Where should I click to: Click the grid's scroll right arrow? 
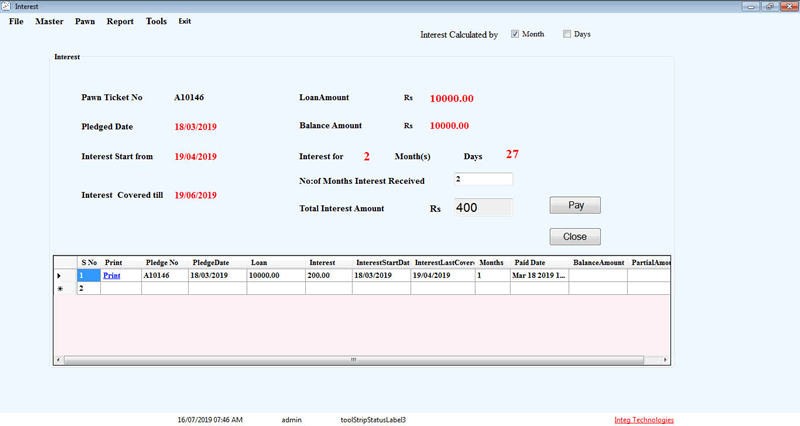click(665, 360)
